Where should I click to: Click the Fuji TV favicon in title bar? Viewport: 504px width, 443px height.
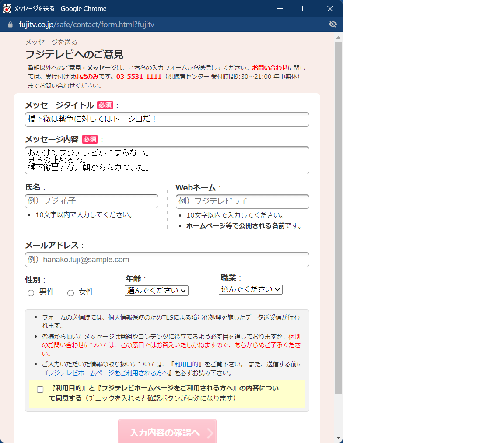point(7,9)
